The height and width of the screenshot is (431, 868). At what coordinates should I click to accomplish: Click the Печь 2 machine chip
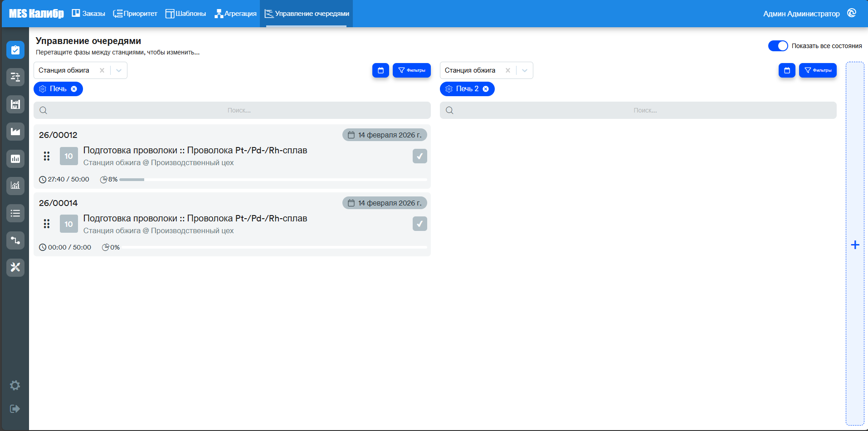pyautogui.click(x=467, y=89)
